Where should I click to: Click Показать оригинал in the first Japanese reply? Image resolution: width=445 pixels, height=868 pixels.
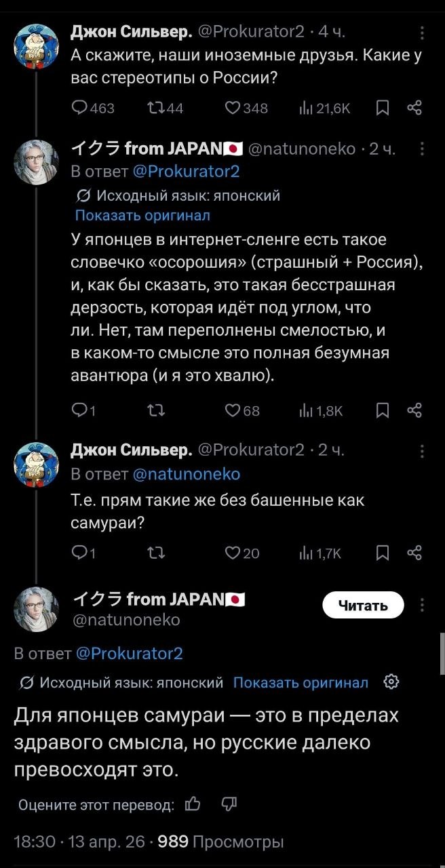142,216
